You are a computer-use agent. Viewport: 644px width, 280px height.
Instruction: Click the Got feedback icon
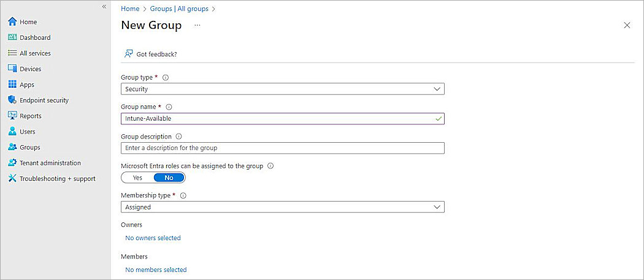click(x=129, y=54)
